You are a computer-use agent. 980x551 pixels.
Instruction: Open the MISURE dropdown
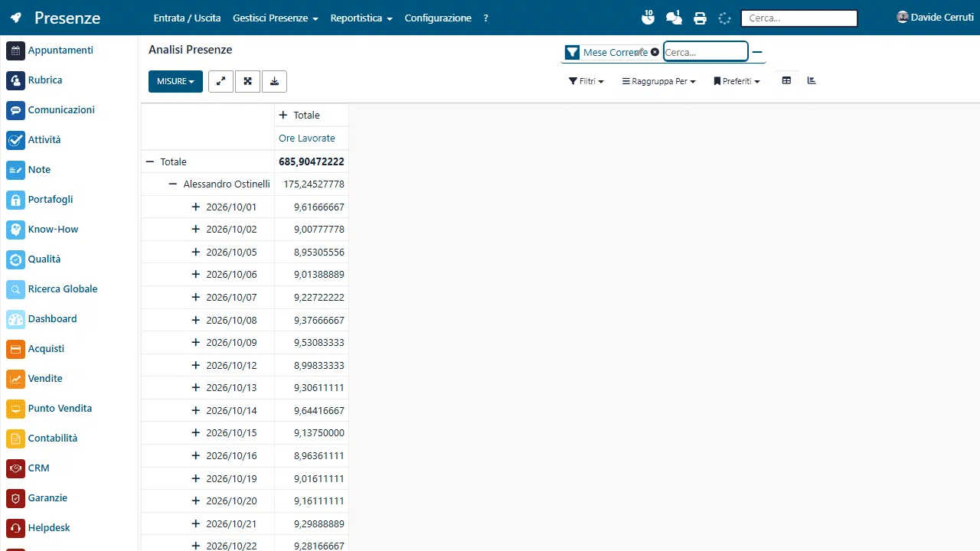pos(175,81)
